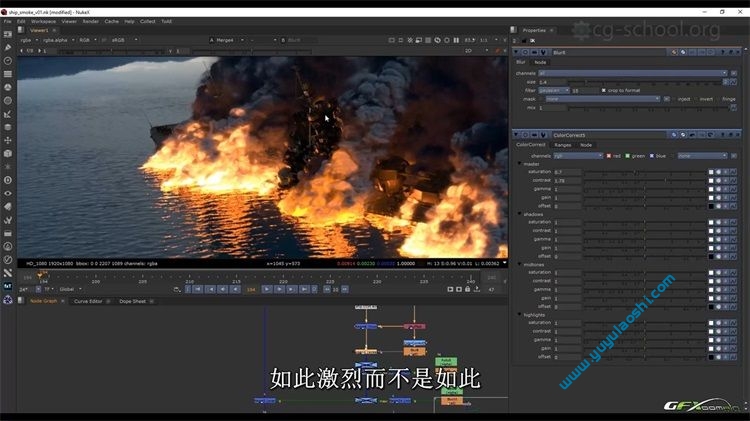Click the pause viewer updates icon
Screen dimensions: 750x421
click(x=456, y=40)
